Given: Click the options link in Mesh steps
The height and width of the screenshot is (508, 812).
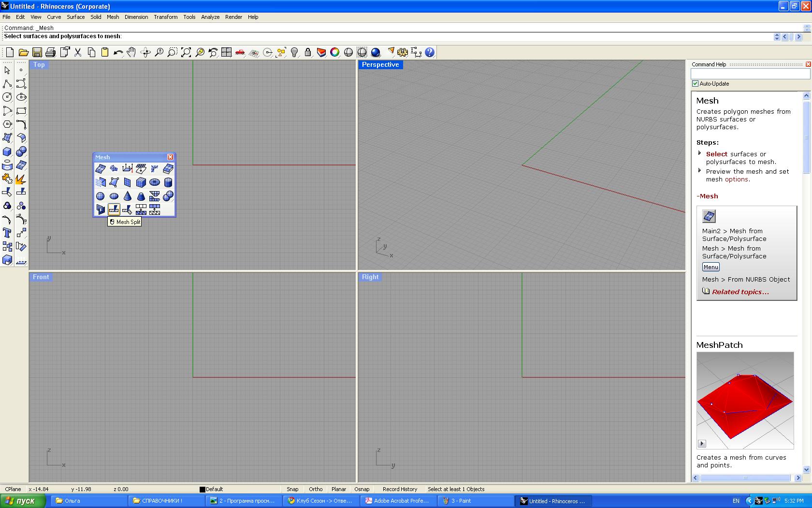Looking at the screenshot, I should (736, 179).
